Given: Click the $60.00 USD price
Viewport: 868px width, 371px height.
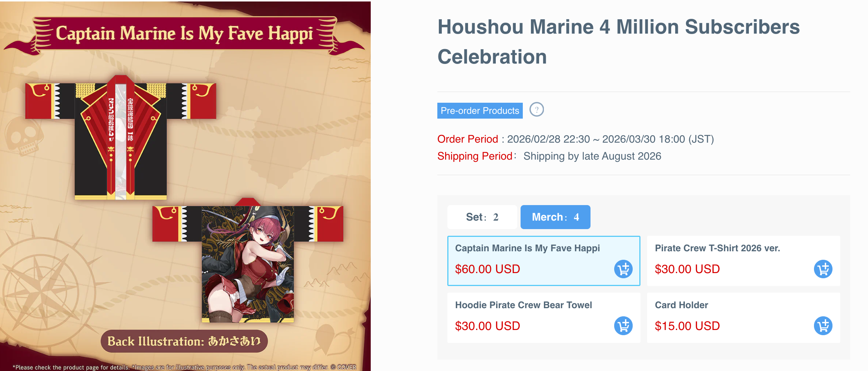Looking at the screenshot, I should click(x=488, y=269).
